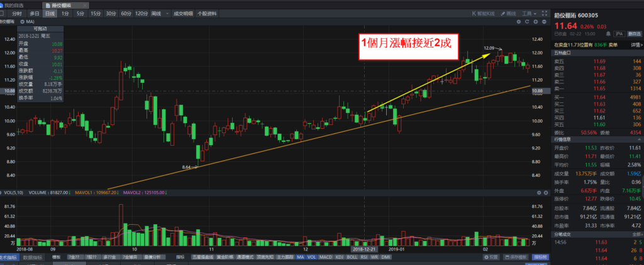Enable the RSI indicator

pyautogui.click(x=364, y=257)
